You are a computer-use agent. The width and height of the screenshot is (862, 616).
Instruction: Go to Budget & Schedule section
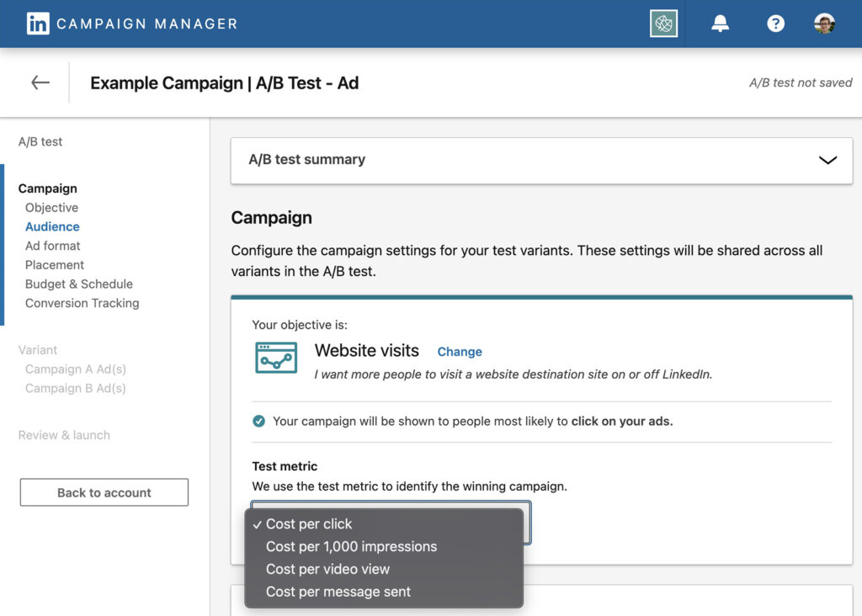(78, 284)
